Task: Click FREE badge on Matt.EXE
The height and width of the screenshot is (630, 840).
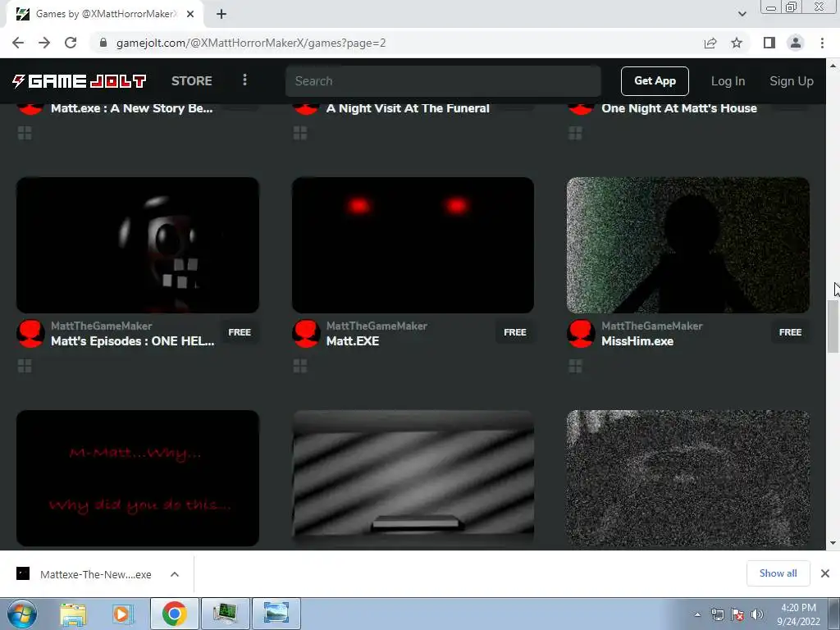Action: [515, 332]
